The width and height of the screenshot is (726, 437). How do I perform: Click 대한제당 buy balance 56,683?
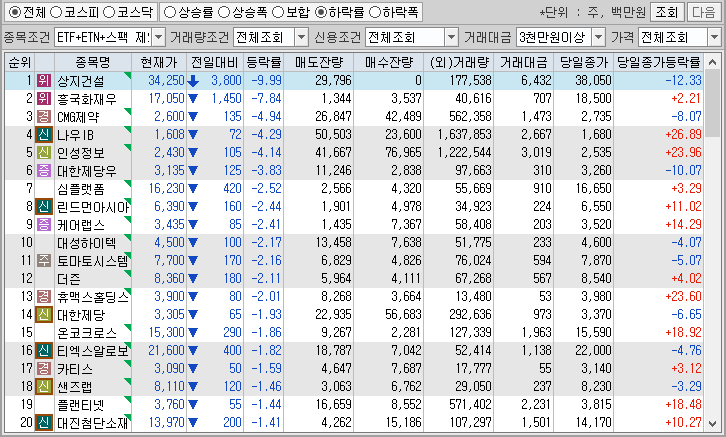click(x=403, y=314)
